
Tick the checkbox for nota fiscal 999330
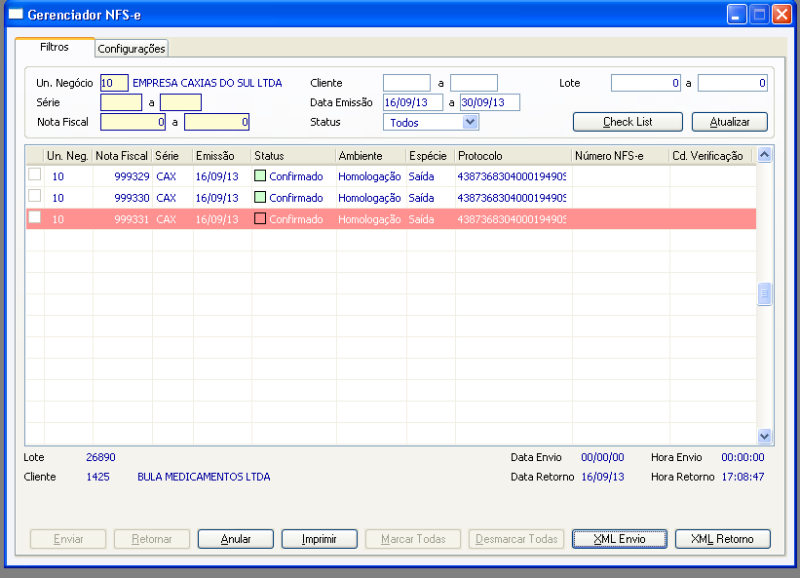click(x=34, y=196)
